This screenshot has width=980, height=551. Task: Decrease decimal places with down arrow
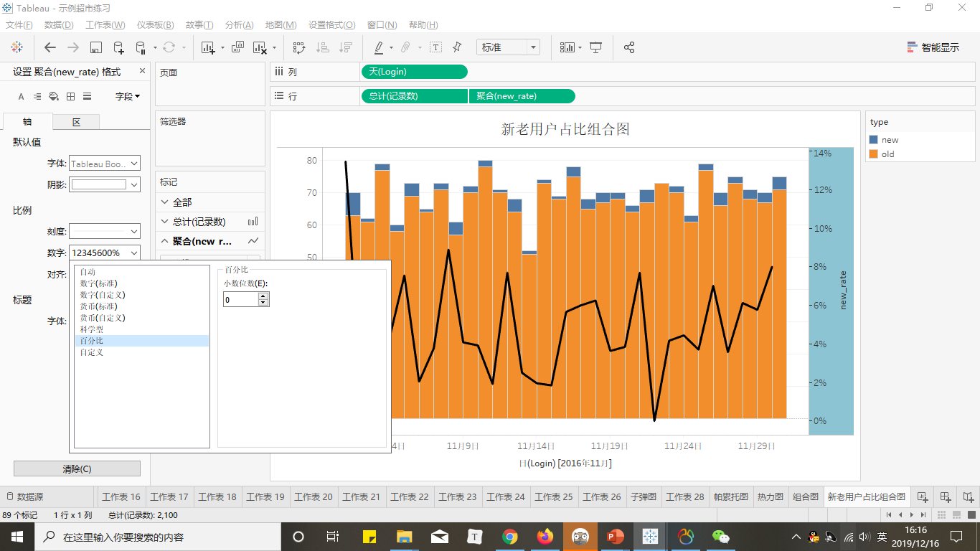263,303
